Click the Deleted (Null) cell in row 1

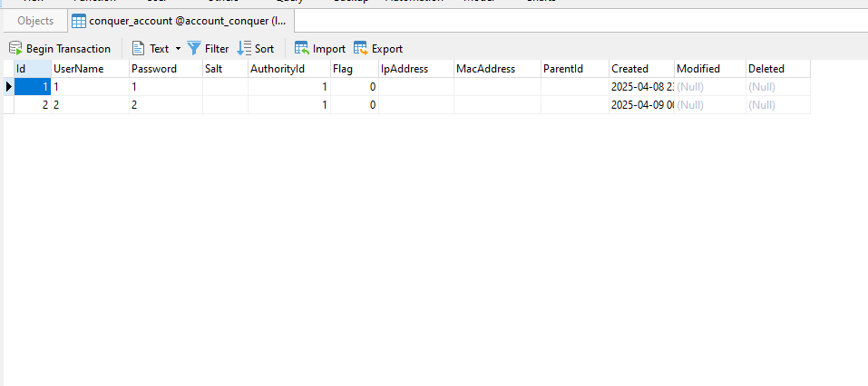click(x=776, y=87)
